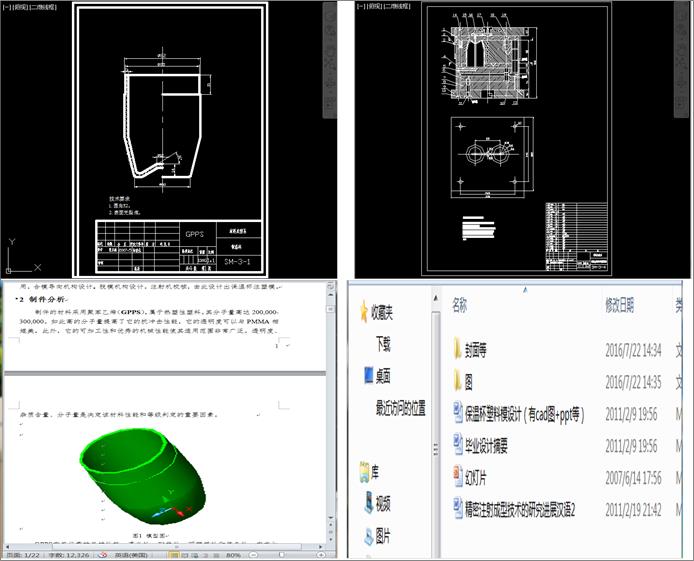Screen dimensions: 694x561
Task: Click the Word zoom slider handle
Action: click(x=281, y=554)
